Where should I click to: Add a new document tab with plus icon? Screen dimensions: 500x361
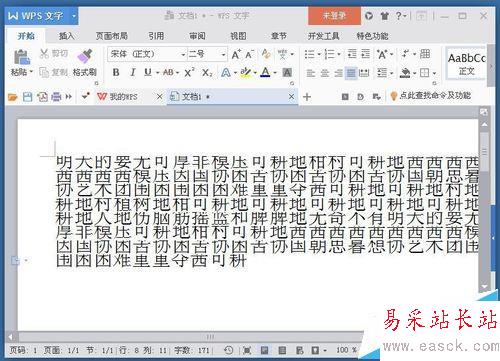point(307,97)
